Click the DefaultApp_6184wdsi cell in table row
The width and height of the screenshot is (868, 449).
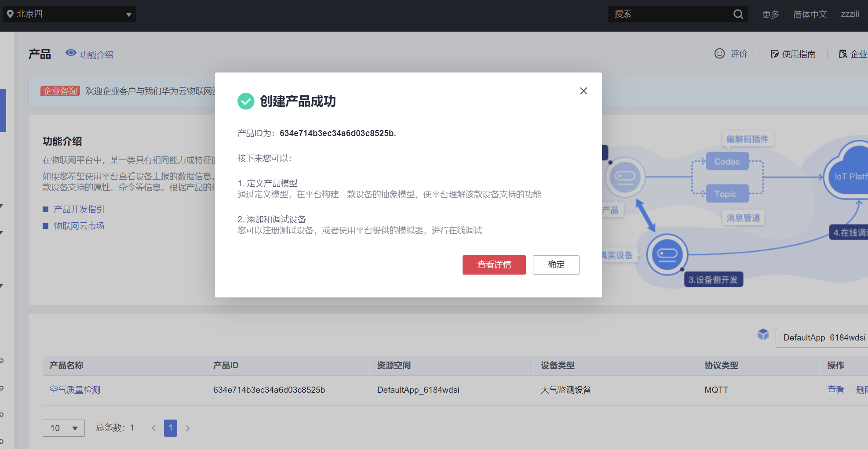(x=418, y=390)
